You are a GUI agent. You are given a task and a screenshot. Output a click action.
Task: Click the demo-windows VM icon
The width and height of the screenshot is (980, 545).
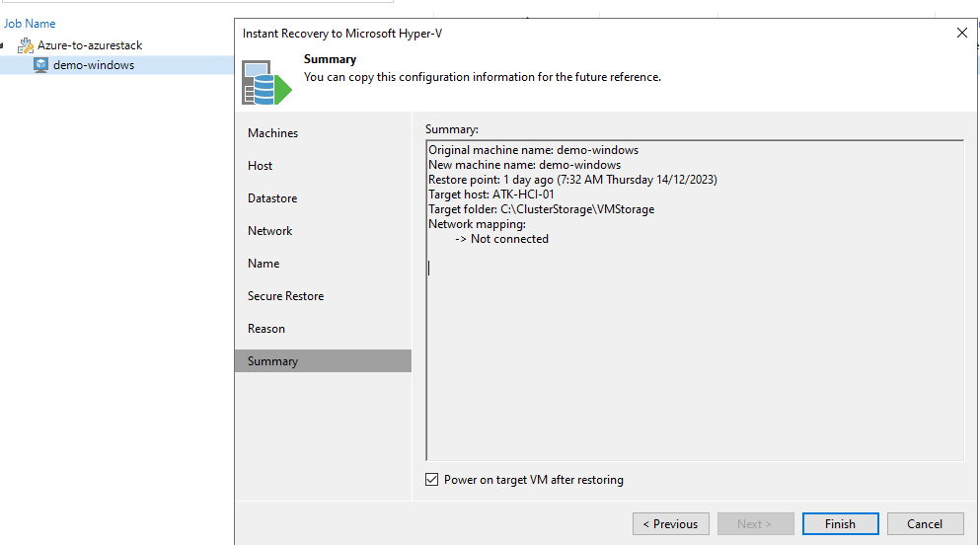tap(40, 65)
